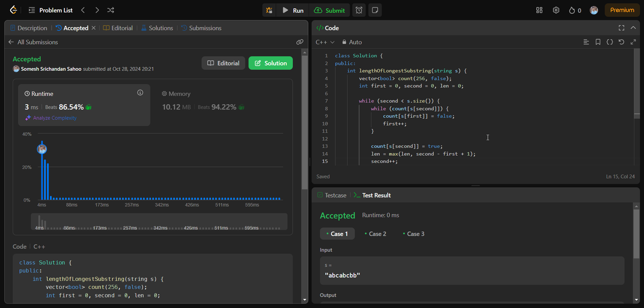This screenshot has height=308, width=644.
Task: Run the code
Action: click(x=293, y=10)
